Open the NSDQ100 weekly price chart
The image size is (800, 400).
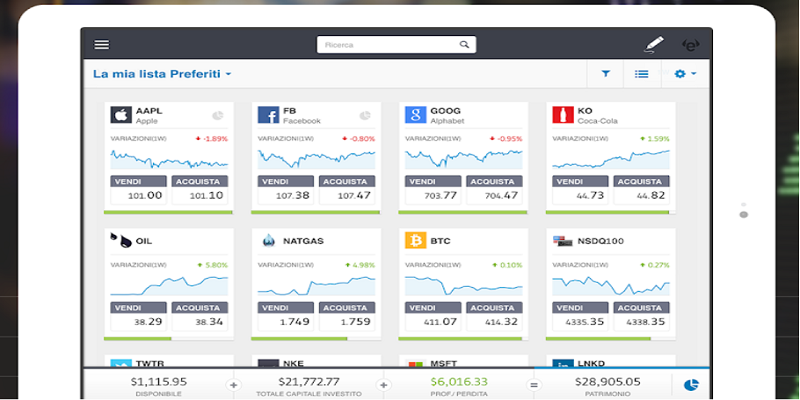click(611, 285)
